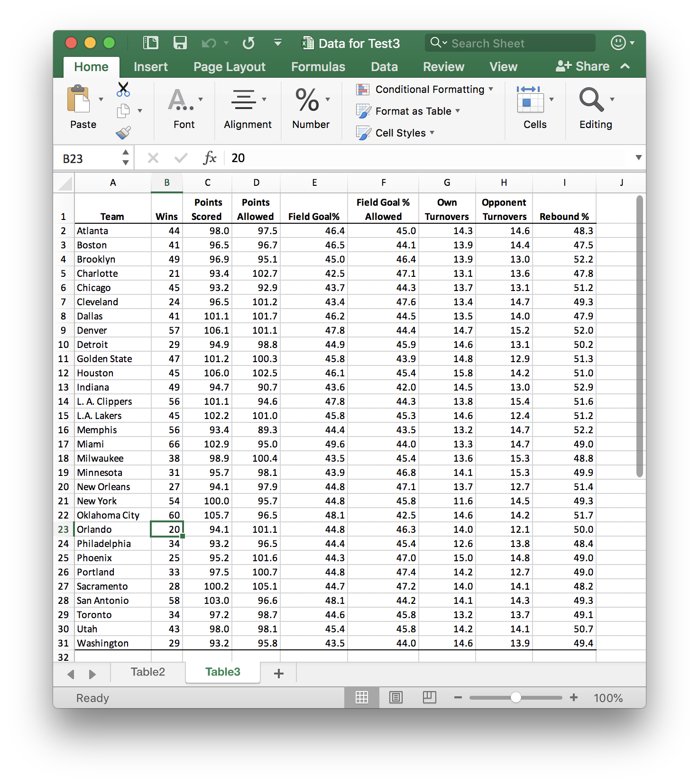Screen dimensions: 699x784
Task: Select the Oklahoma City team cell
Action: (x=113, y=515)
